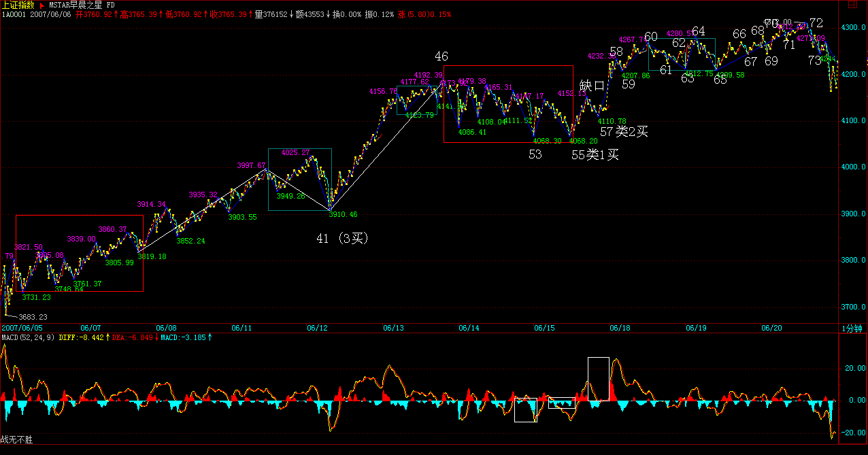Click the 战无不胜 watermark text
868x455 pixels.
tap(16, 441)
